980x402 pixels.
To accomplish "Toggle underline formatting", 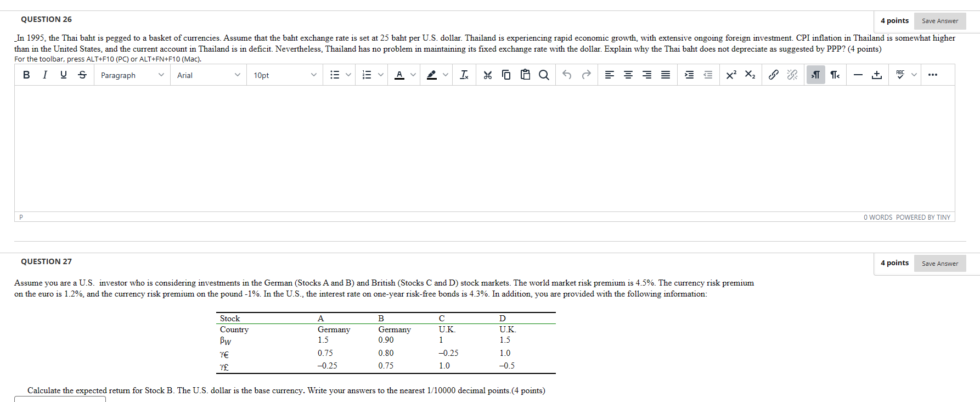I will 63,75.
